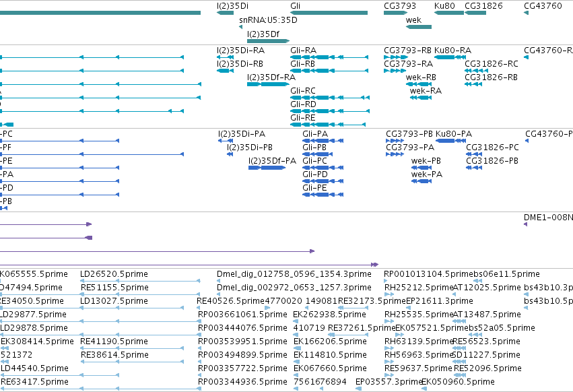Select RP003494899.5prime EST entry
573x392 pixels.
coord(242,355)
